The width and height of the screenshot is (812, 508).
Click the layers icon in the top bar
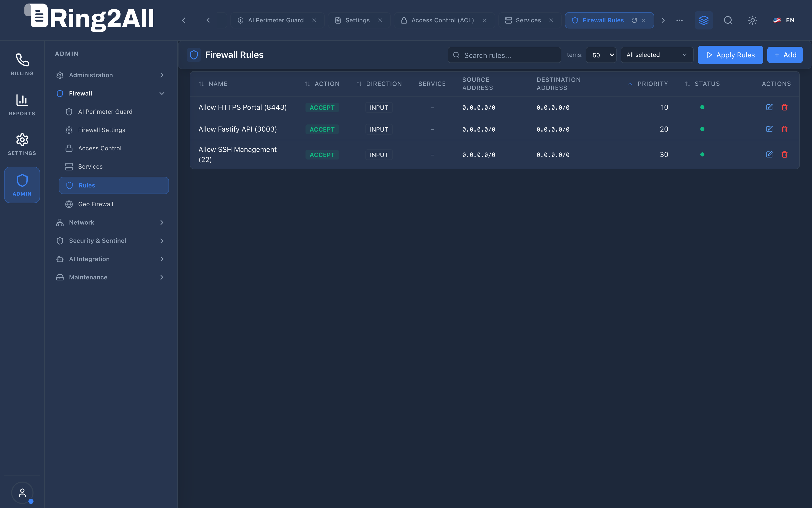704,20
